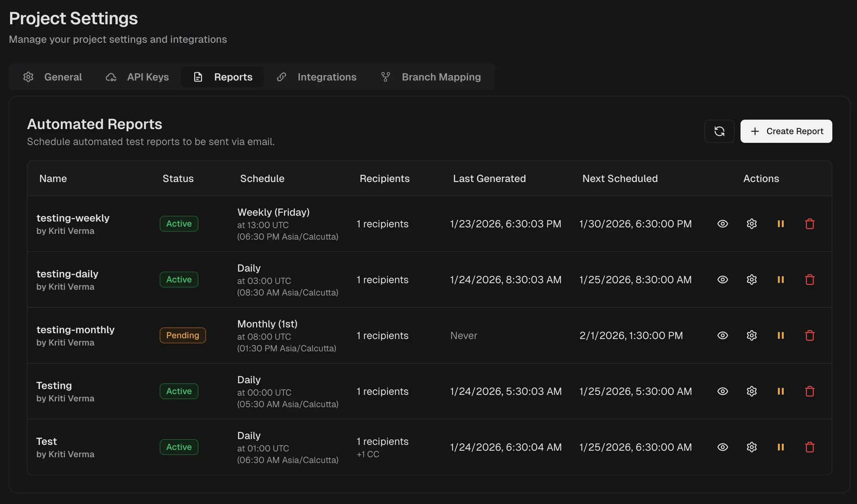Pause the Test report schedule
This screenshot has width=857, height=504.
(x=780, y=447)
